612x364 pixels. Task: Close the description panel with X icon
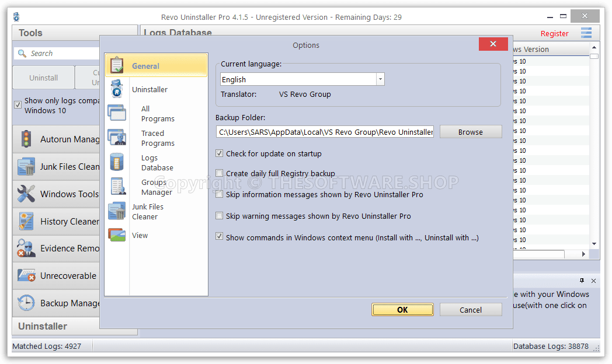coord(593,281)
